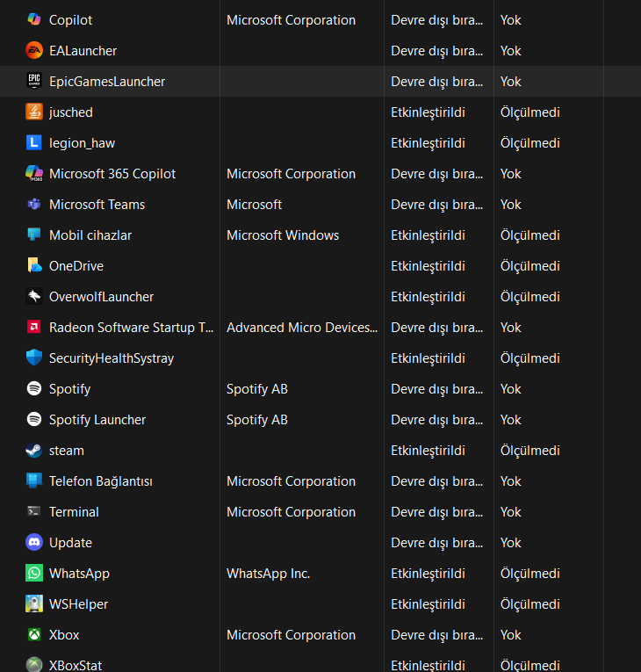Select the WSHelper icon
This screenshot has height=672, width=641.
pyautogui.click(x=34, y=603)
